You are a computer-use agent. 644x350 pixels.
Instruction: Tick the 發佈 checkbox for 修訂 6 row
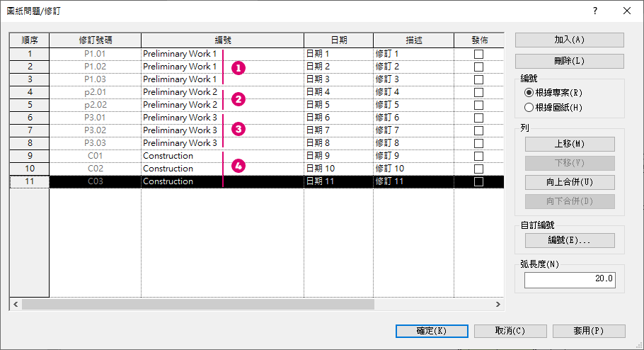(x=478, y=118)
